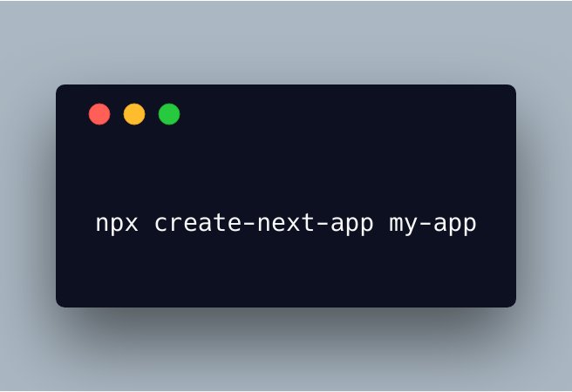The width and height of the screenshot is (572, 392).
Task: Click the red close dot
Action: coord(99,114)
